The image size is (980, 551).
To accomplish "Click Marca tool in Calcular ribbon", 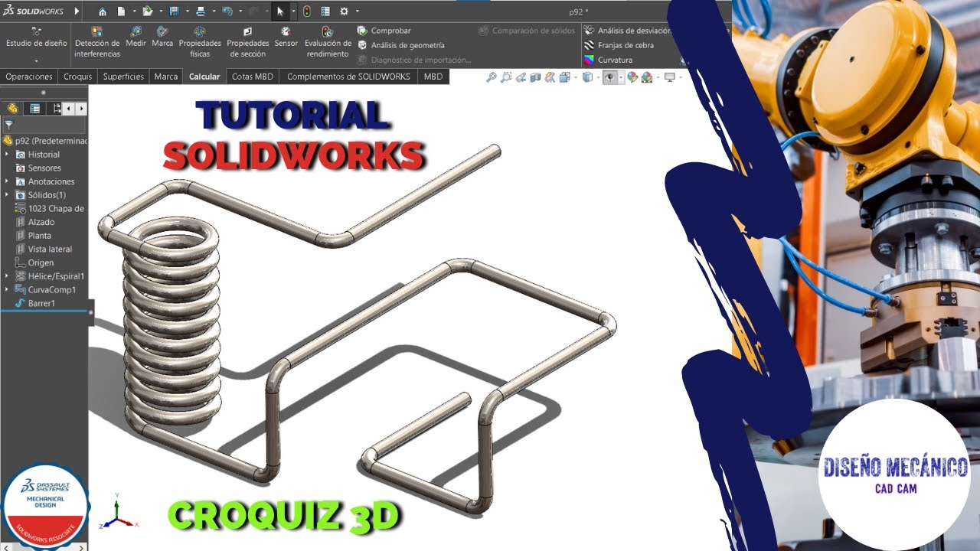I will (x=162, y=37).
